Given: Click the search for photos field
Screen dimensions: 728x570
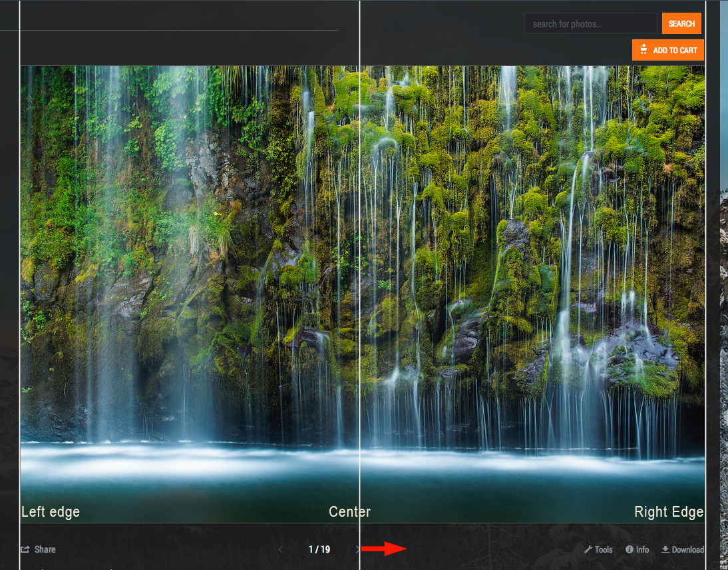Looking at the screenshot, I should (x=590, y=23).
